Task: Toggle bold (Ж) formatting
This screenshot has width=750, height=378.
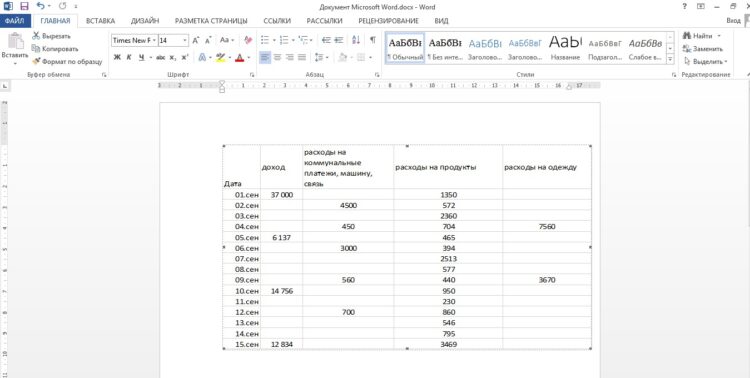Action: pos(117,57)
